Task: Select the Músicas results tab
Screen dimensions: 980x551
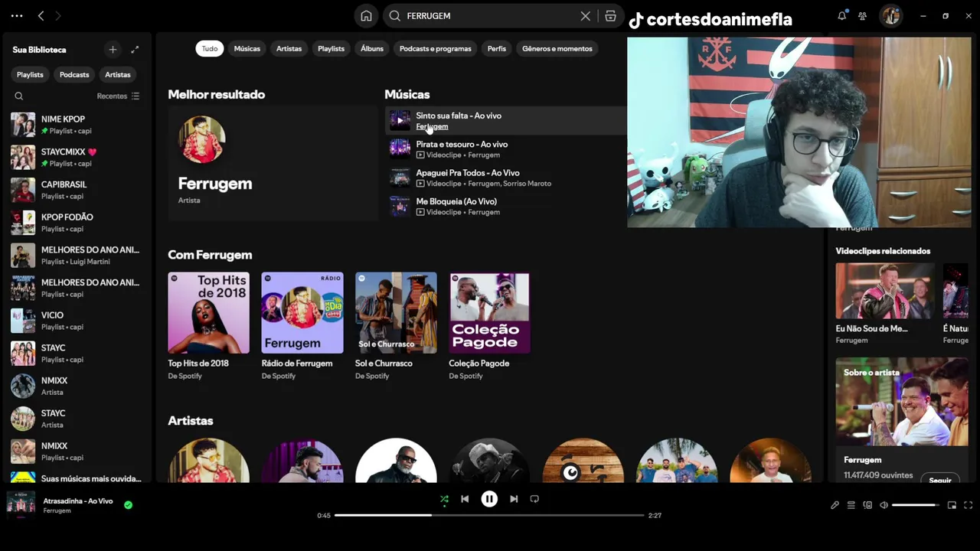Action: point(247,48)
